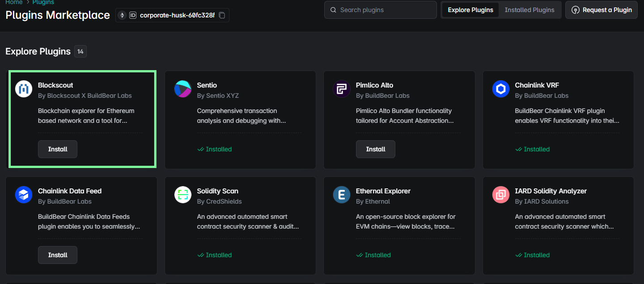The width and height of the screenshot is (644, 284).
Task: Click the Ethernal Explorer logo icon
Action: coord(342,195)
